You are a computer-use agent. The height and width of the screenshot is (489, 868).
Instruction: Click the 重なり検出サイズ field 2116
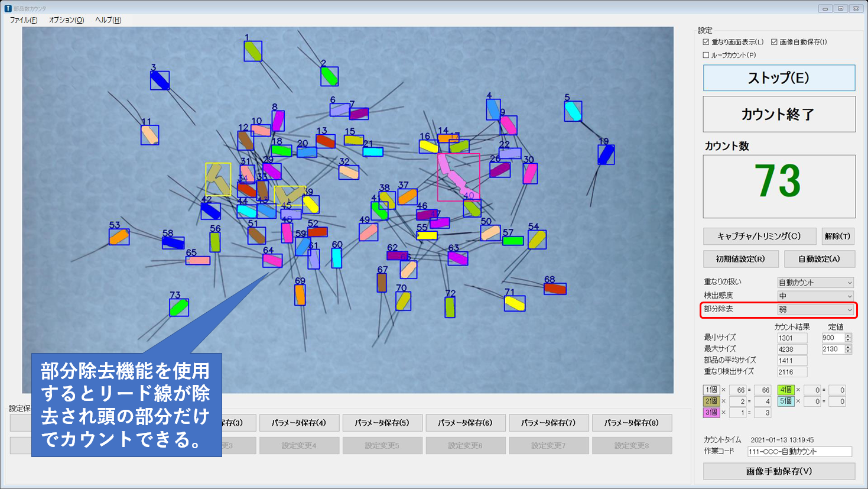pos(792,372)
